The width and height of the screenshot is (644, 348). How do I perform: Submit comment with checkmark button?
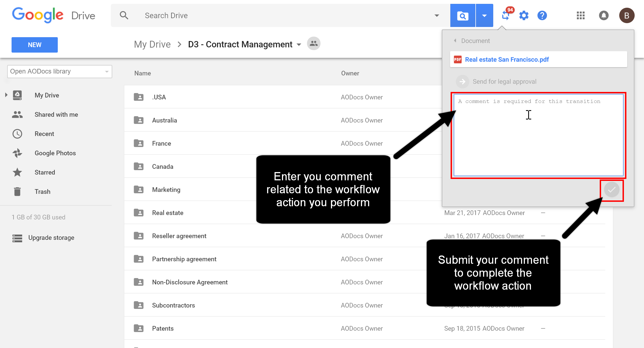(x=612, y=190)
